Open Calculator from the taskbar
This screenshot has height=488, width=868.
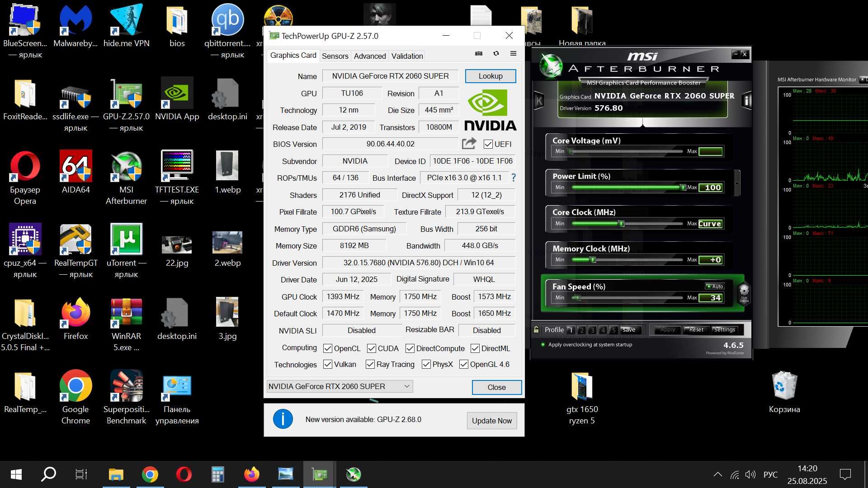(217, 474)
